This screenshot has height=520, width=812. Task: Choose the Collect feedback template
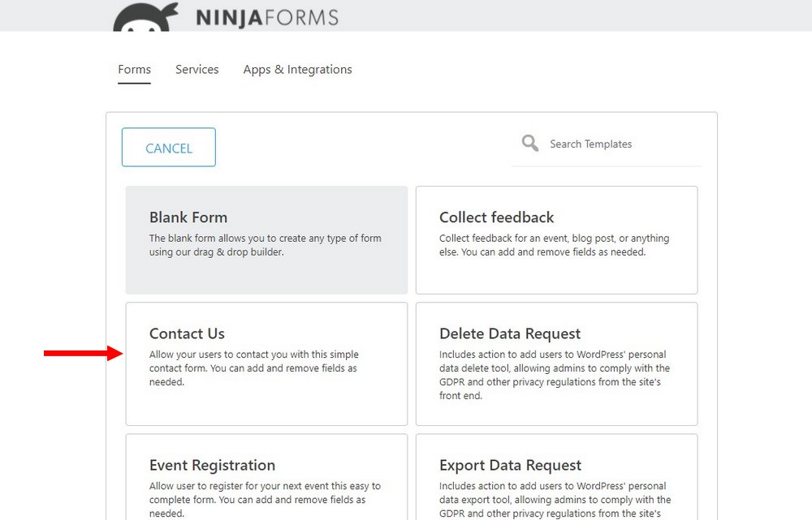(x=557, y=240)
